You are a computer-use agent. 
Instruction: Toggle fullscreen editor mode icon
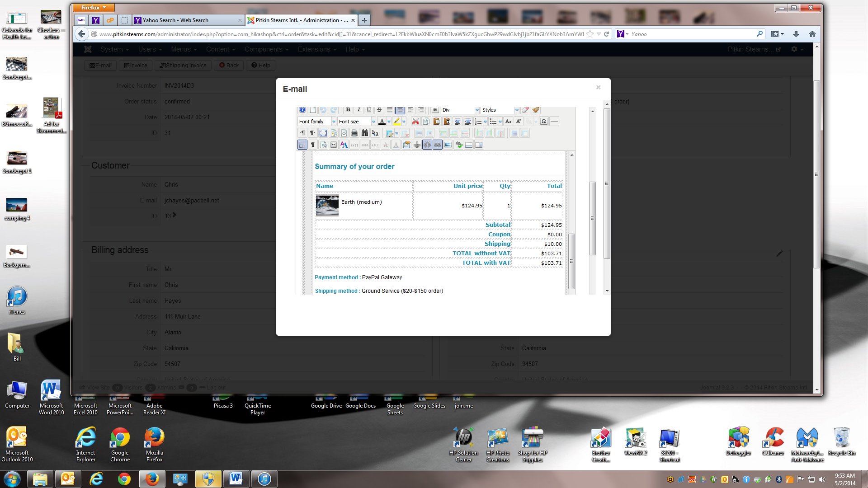323,133
